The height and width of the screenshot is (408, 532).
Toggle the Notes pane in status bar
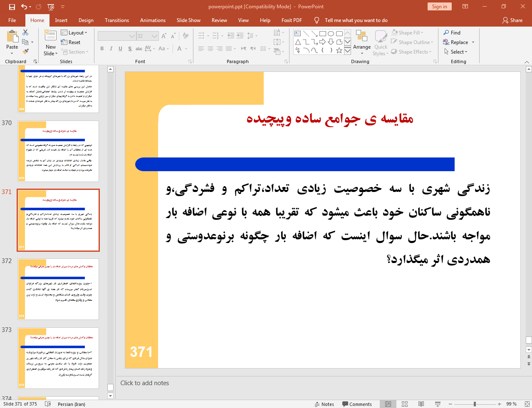click(x=324, y=404)
